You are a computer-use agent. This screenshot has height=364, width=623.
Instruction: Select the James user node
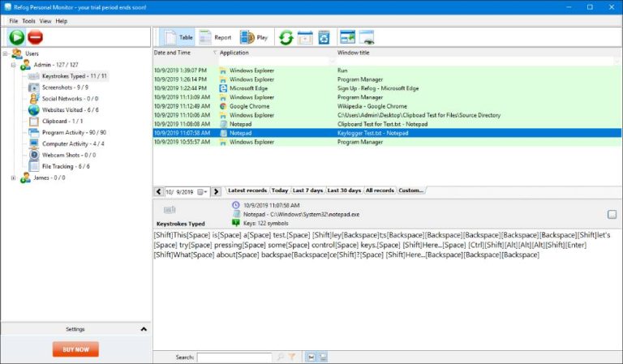pos(49,178)
